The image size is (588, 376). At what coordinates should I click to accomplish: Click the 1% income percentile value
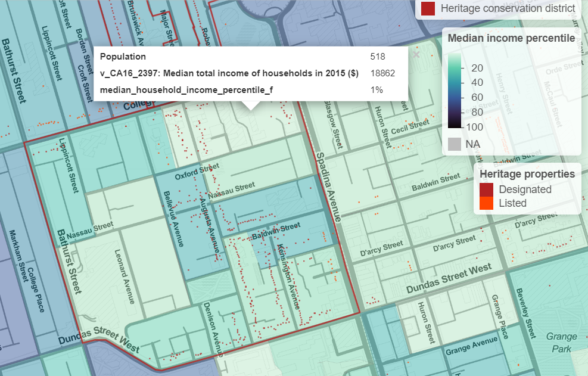tap(376, 90)
